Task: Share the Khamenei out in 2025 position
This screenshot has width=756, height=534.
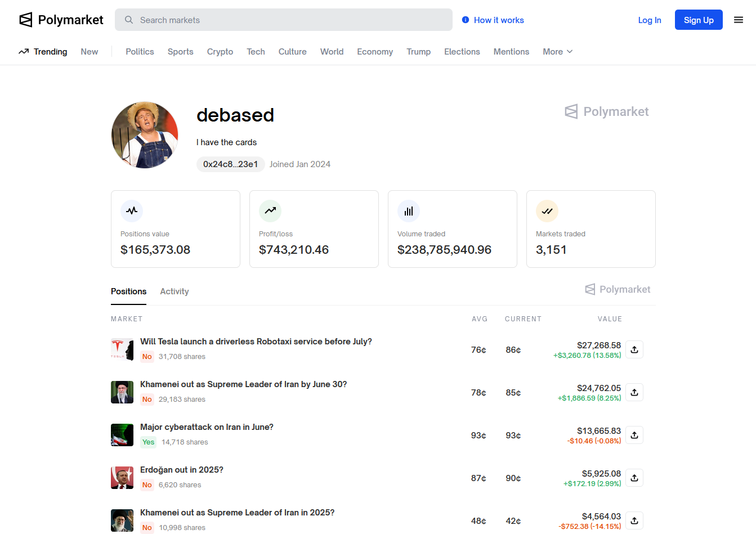Action: point(634,520)
